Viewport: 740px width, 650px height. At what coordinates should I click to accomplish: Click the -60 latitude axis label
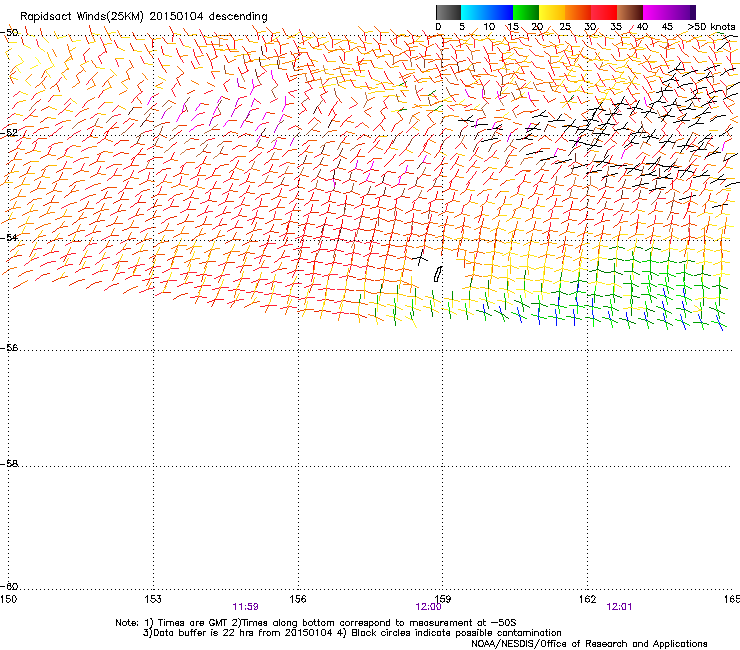pos(10,586)
